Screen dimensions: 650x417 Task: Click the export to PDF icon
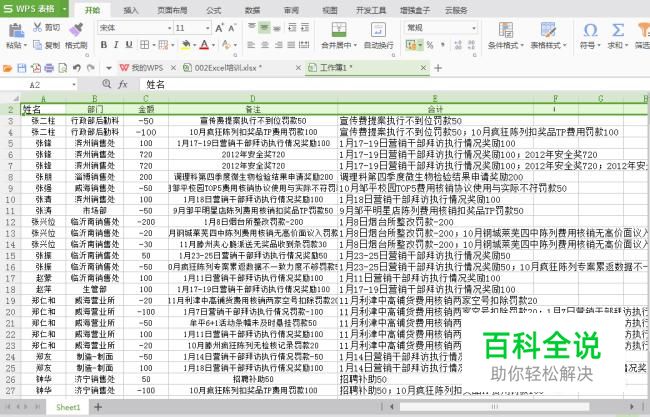click(36, 68)
